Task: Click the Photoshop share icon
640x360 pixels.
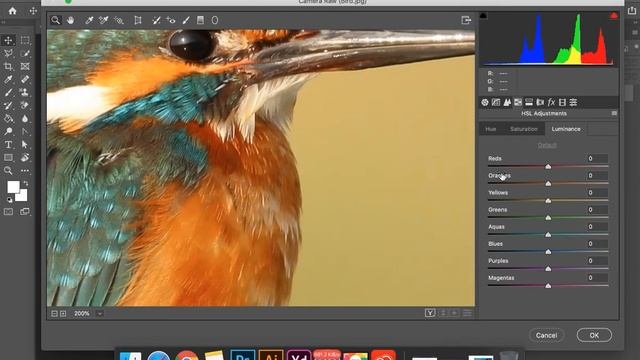Action: [632, 11]
